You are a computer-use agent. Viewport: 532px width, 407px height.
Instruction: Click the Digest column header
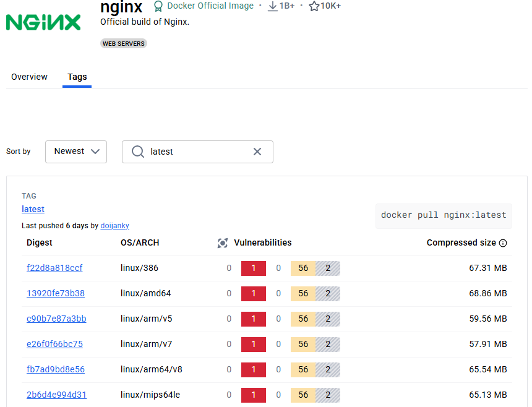(x=40, y=243)
